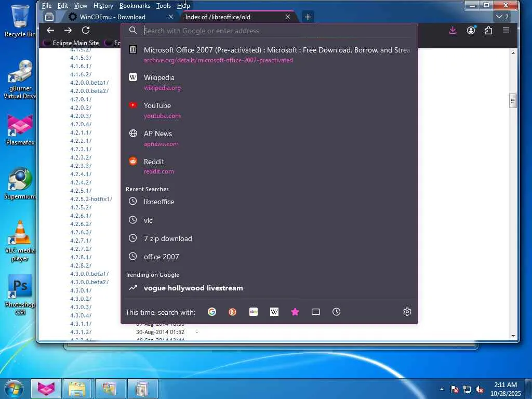Open the list all tabs dropdown

pyautogui.click(x=502, y=17)
